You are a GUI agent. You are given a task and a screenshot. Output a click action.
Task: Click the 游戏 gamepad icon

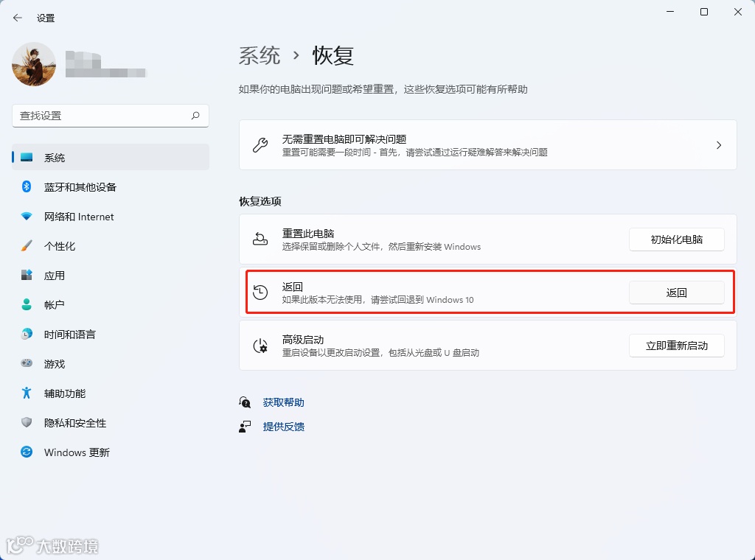coord(27,363)
